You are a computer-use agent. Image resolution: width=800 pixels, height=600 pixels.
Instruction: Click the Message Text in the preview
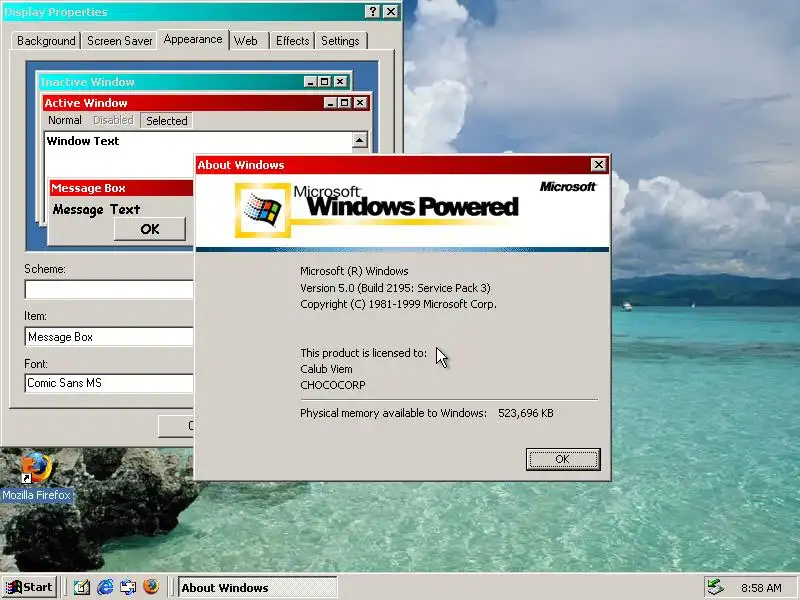tap(96, 209)
